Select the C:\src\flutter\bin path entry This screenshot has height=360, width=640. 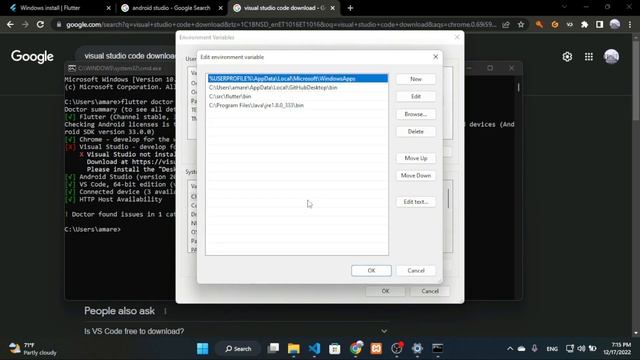coord(298,96)
